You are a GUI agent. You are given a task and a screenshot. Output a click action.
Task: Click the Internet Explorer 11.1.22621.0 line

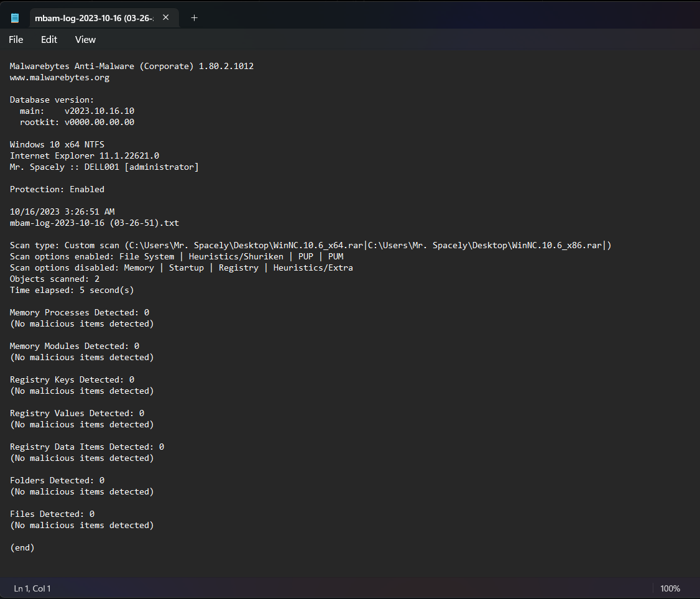click(85, 156)
